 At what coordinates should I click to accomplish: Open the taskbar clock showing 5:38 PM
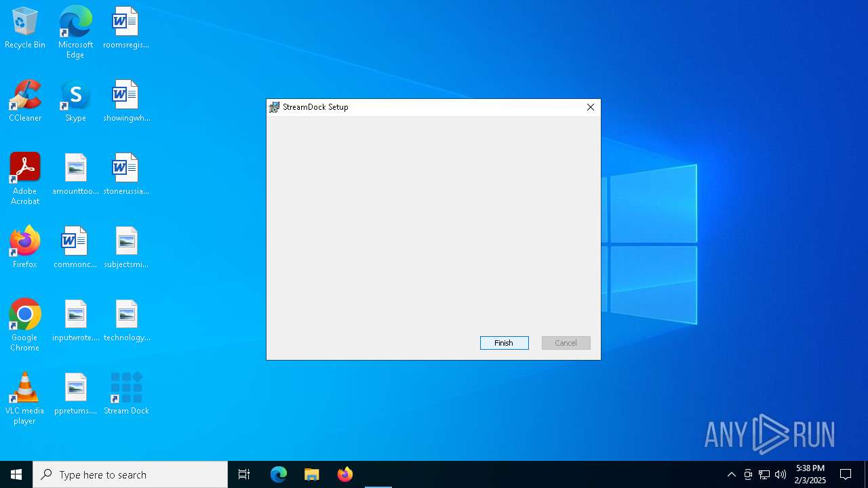(x=810, y=474)
